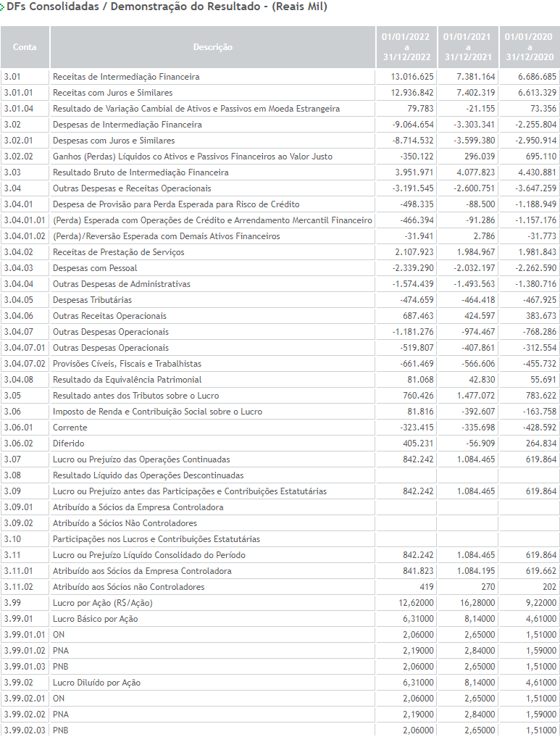Click 'Resultado Líquido das Operações Descontinuadas'
The width and height of the screenshot is (560, 737).
[148, 476]
